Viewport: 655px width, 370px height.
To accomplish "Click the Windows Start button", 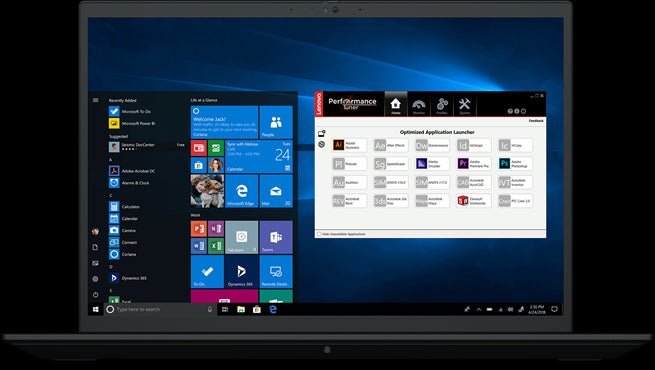I will pyautogui.click(x=96, y=309).
